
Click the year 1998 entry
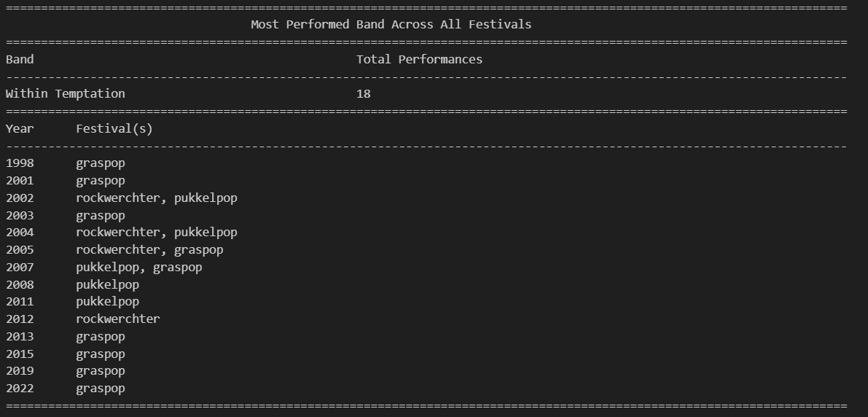pyautogui.click(x=20, y=163)
